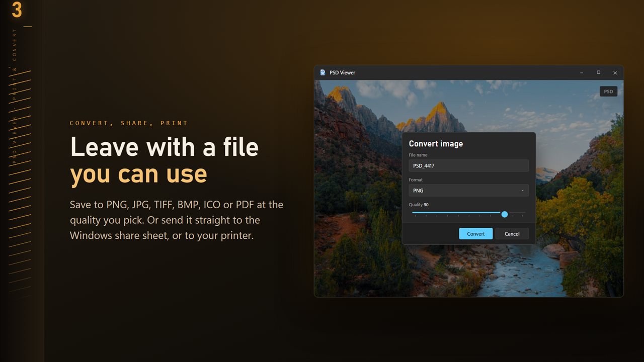The height and width of the screenshot is (362, 644).
Task: Click the 'you can use' heading line
Action: coord(138,174)
